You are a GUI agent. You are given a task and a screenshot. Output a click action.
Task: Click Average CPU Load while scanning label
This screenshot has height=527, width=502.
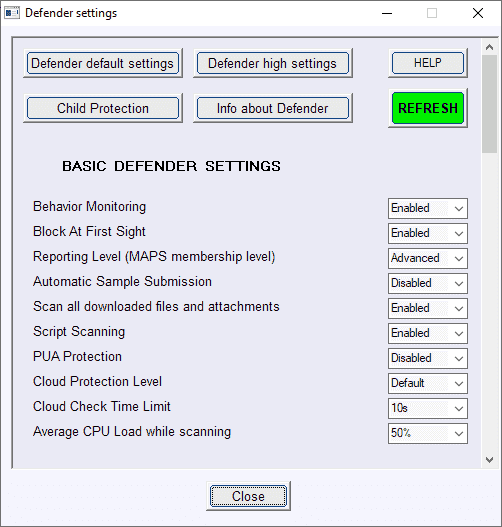tap(132, 432)
